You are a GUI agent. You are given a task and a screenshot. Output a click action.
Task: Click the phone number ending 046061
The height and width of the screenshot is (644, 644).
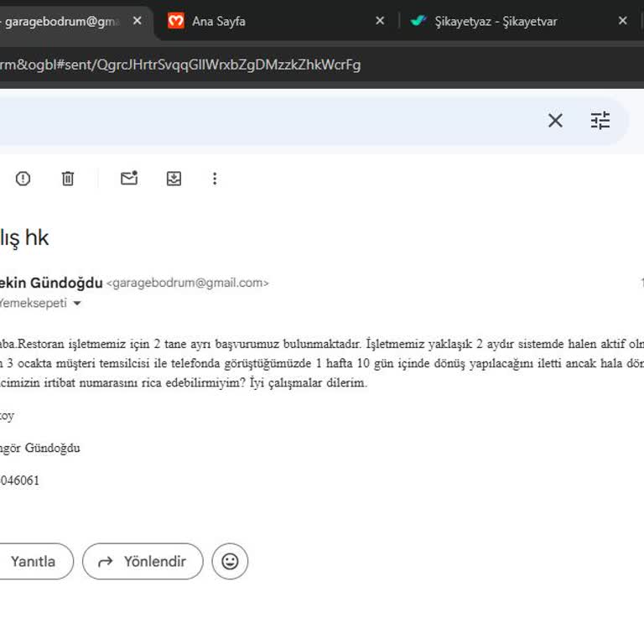(19, 480)
